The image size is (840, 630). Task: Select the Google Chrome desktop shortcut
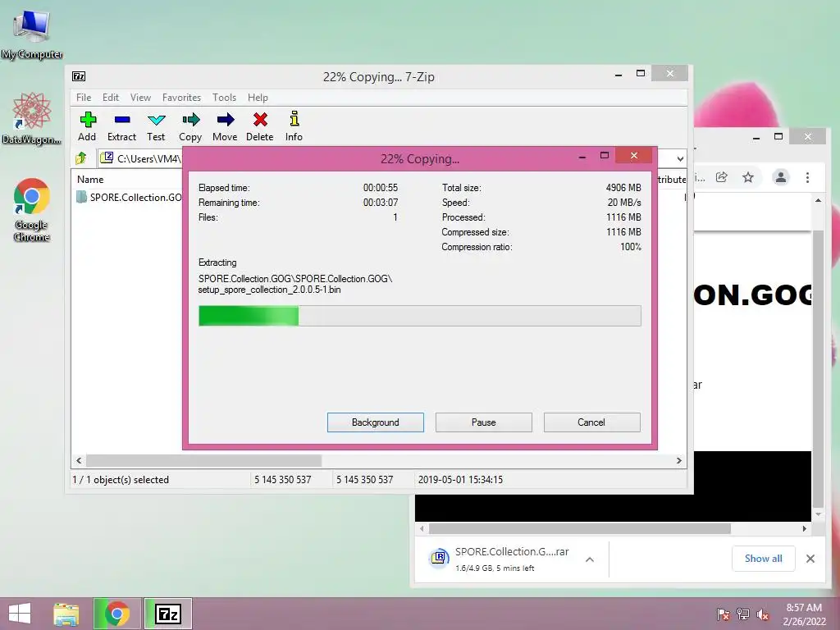click(x=32, y=210)
